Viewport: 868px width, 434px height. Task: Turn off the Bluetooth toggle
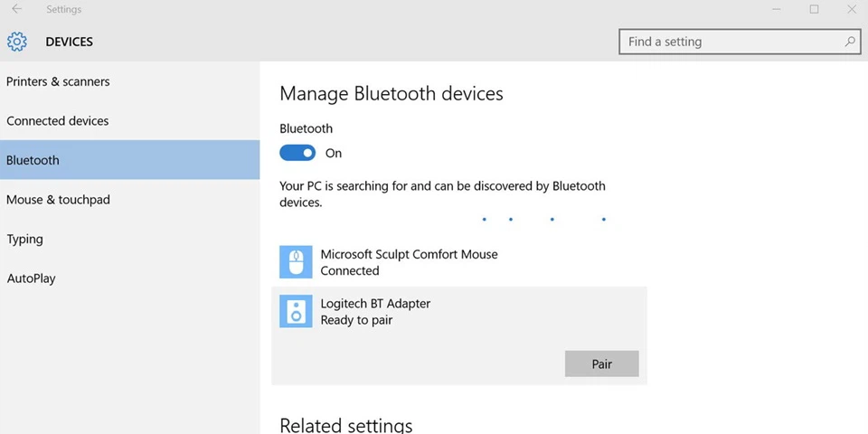297,153
